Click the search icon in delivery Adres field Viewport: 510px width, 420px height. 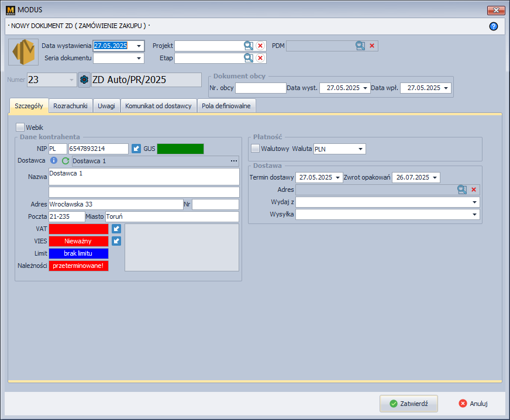pyautogui.click(x=462, y=190)
